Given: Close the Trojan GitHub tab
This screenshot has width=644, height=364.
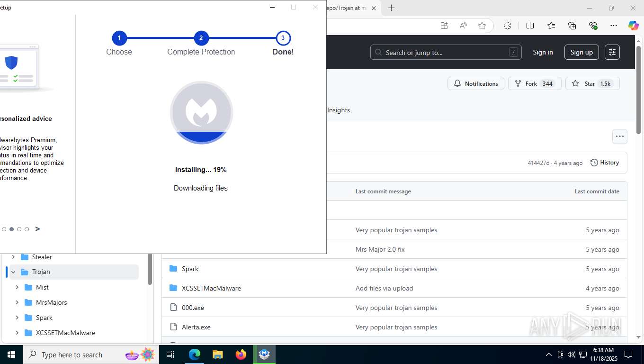Looking at the screenshot, I should pyautogui.click(x=374, y=8).
